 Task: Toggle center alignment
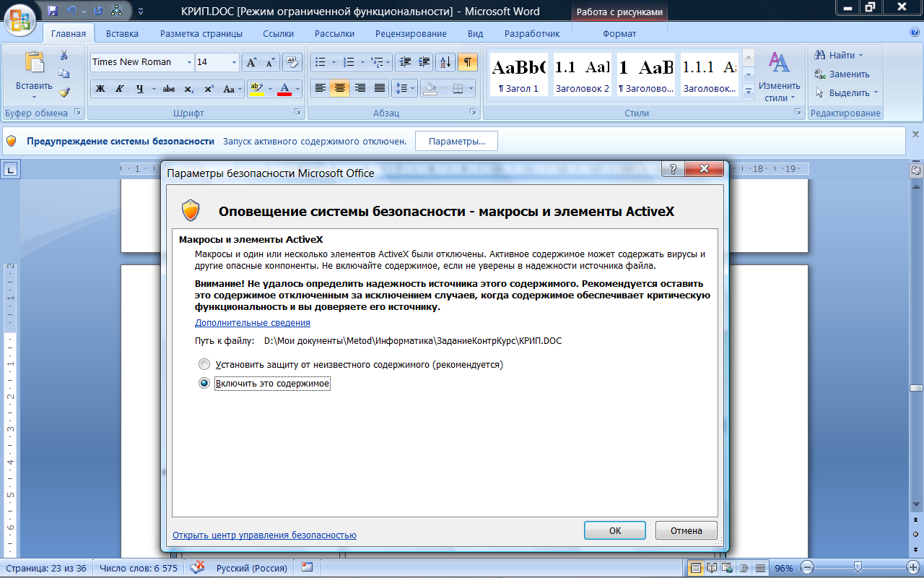point(340,89)
